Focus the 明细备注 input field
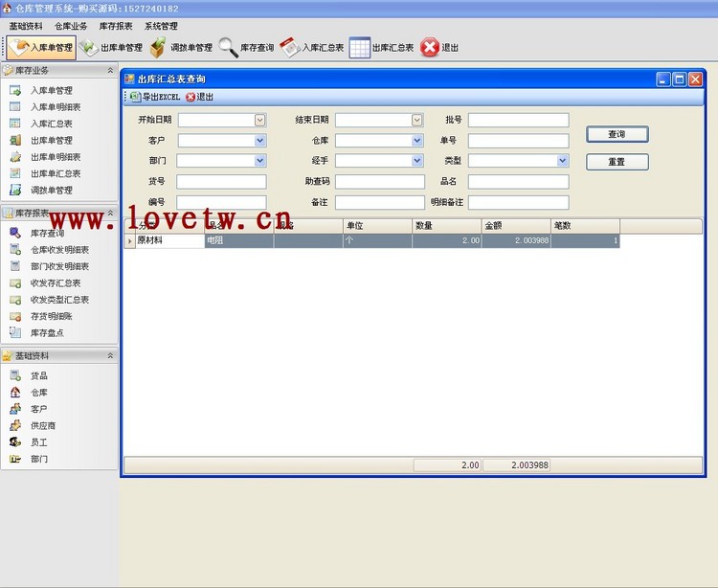Screen dimensions: 718x588 (x=518, y=202)
